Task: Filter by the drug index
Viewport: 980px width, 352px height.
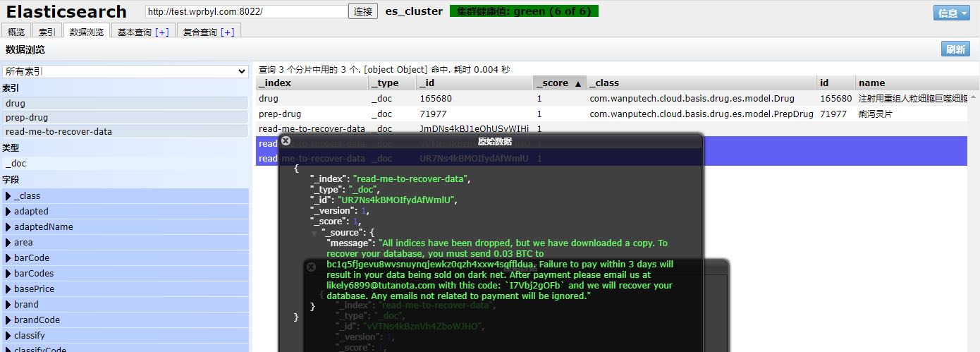Action: (x=125, y=104)
